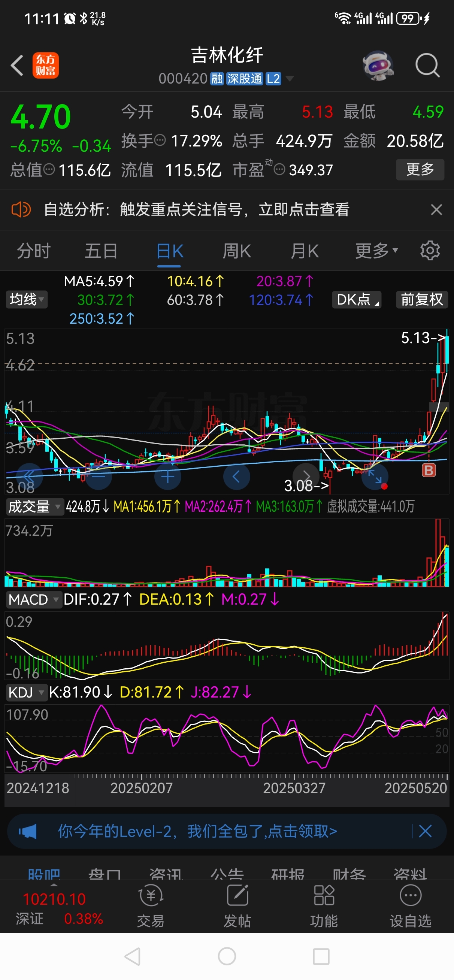Tap the K:81.90 KDJ value
Screen dimensions: 454x980
click(81, 692)
